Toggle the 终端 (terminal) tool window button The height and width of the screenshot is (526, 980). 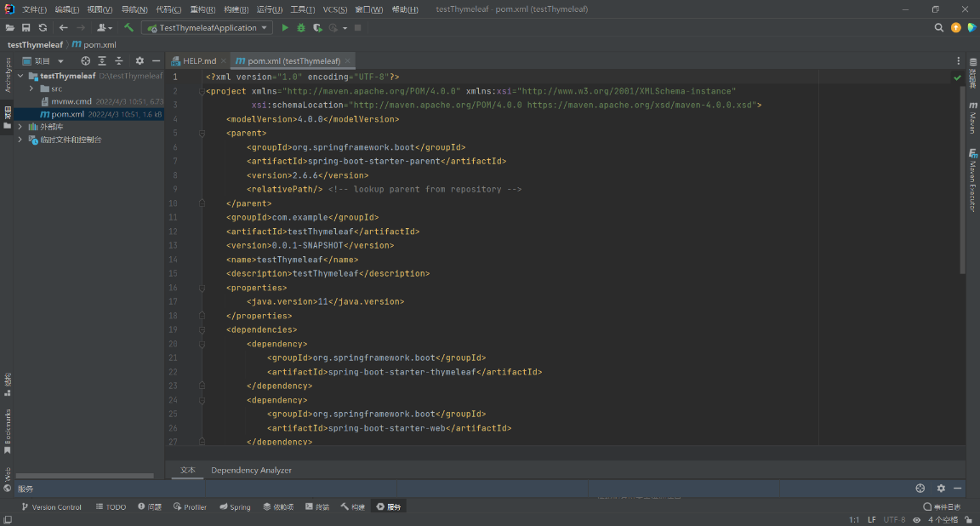point(317,506)
